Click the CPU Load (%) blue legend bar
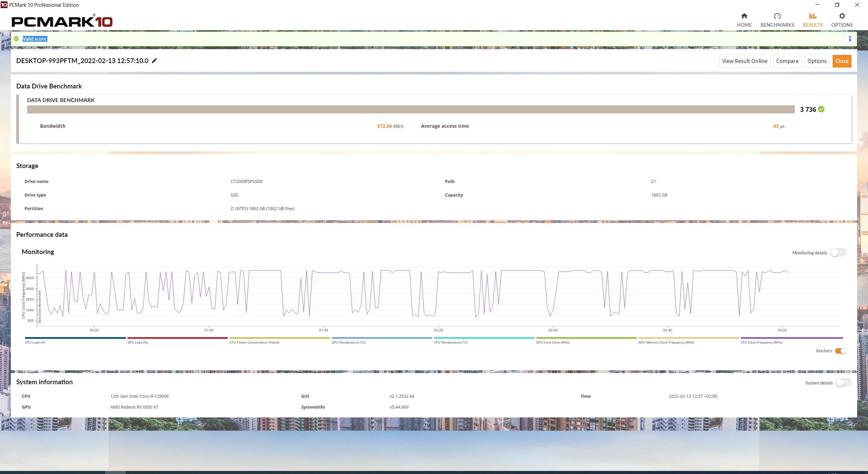The height and width of the screenshot is (474, 868). click(x=75, y=338)
